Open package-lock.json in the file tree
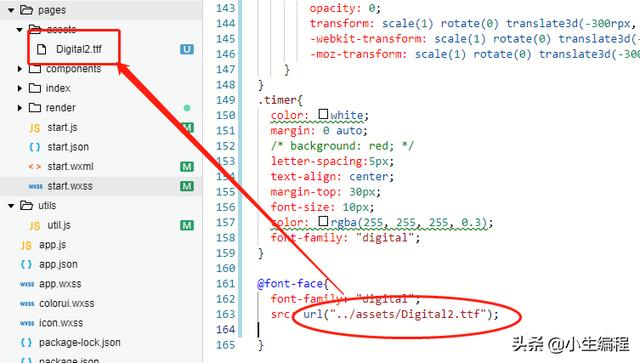This screenshot has height=363, width=640. click(80, 343)
